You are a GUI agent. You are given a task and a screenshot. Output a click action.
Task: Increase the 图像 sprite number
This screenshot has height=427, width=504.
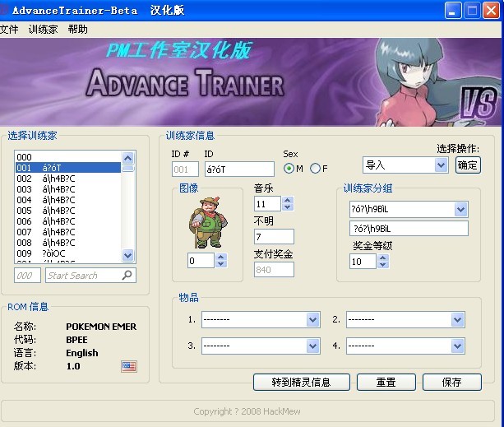221,257
